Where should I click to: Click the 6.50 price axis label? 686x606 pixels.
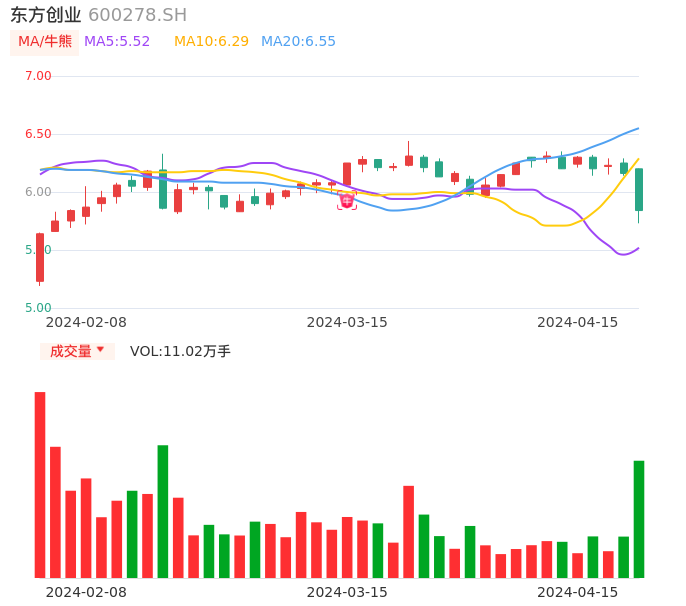[x=38, y=134]
